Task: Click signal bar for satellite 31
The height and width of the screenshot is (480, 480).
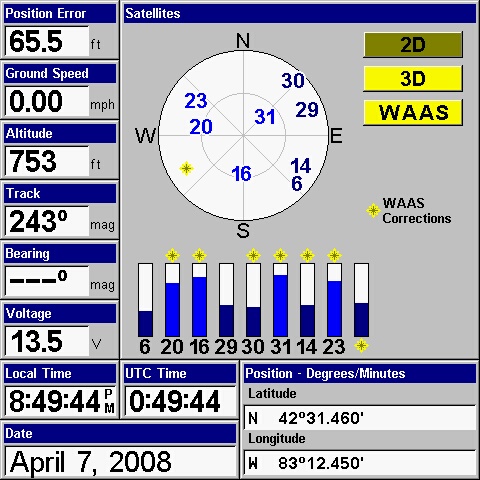Action: [x=280, y=300]
